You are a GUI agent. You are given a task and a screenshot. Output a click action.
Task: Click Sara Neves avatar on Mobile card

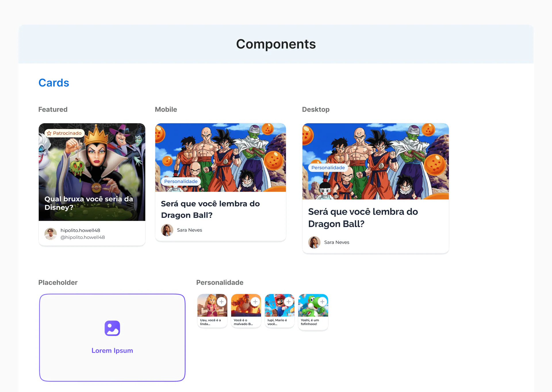[167, 230]
